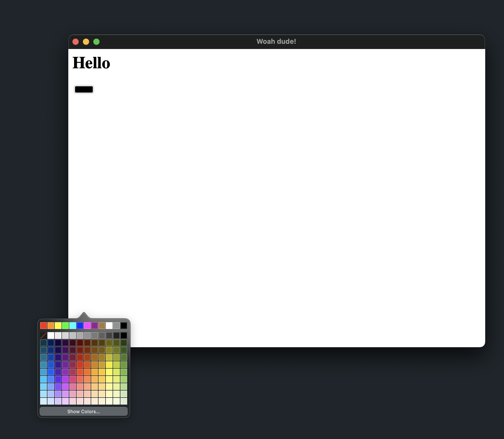This screenshot has height=439, width=504.
Task: Pick the no-color option with diagonal slash
Action: click(44, 336)
